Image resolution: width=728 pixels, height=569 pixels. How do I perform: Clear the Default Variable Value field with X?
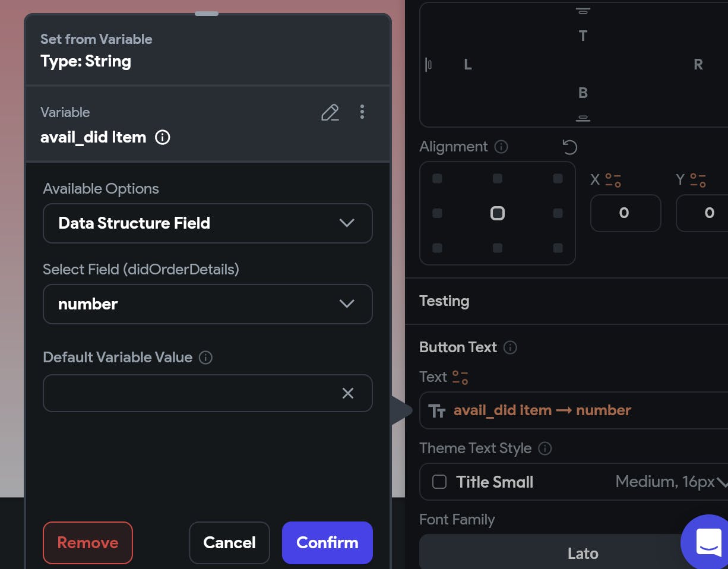point(348,393)
